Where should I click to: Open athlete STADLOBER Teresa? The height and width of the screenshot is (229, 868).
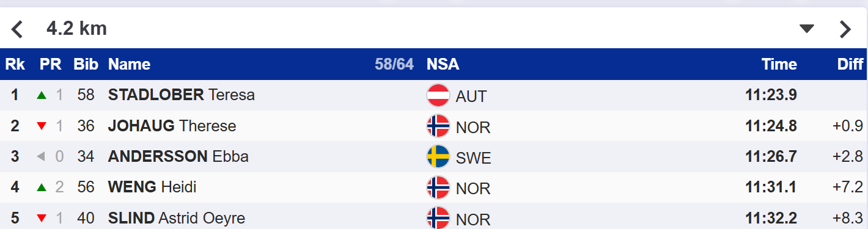click(x=181, y=95)
